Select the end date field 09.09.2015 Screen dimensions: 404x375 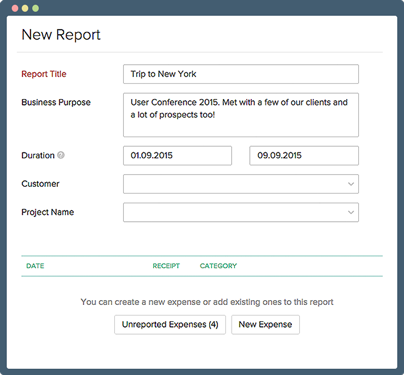[304, 155]
